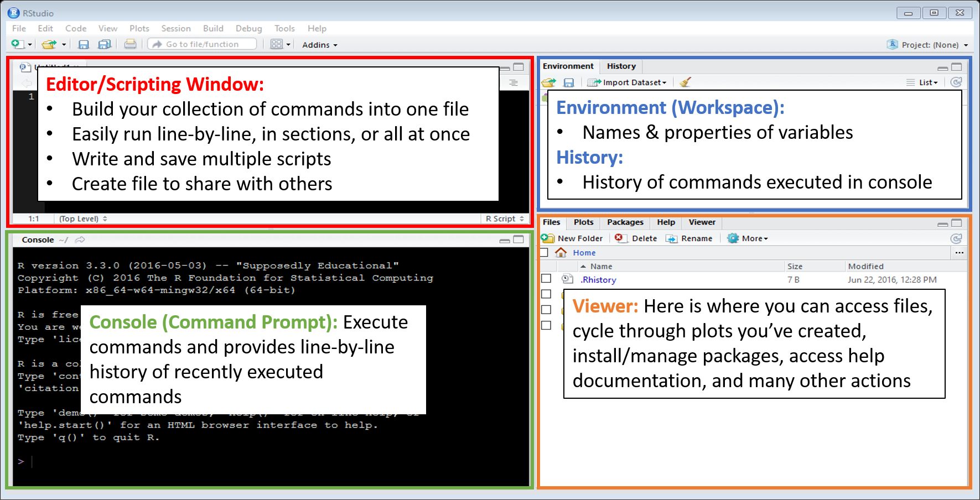This screenshot has height=500, width=980.
Task: Switch to the Packages tab
Action: (x=625, y=222)
